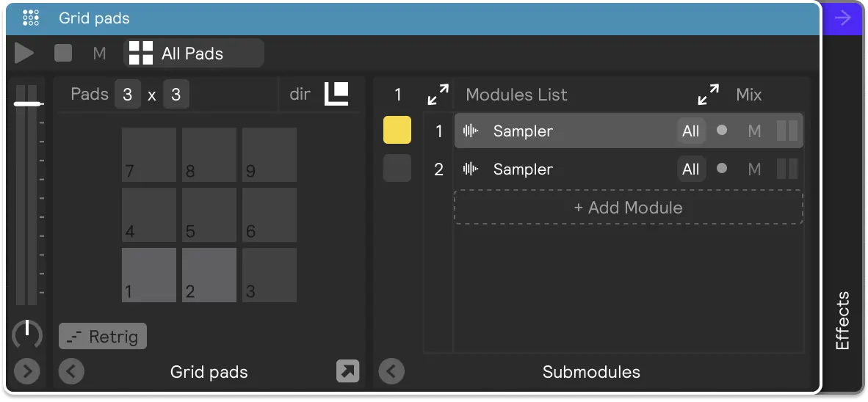Mute the first Sampler module
The image size is (868, 402).
[754, 131]
